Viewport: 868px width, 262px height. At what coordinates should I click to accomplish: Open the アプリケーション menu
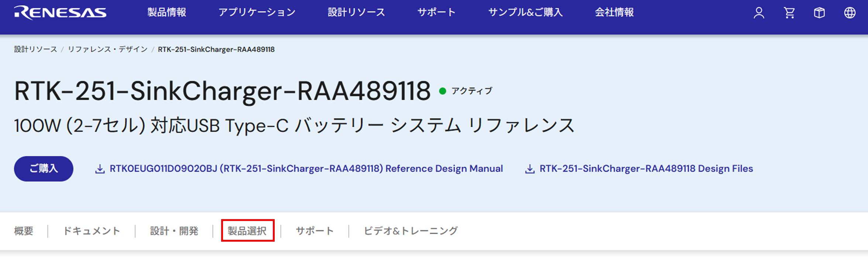tap(257, 13)
